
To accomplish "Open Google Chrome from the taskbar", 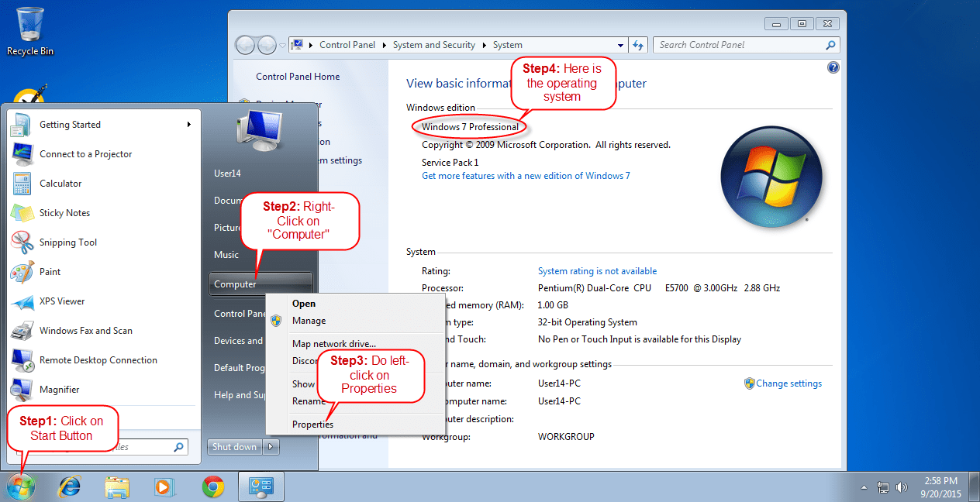I will pos(213,487).
